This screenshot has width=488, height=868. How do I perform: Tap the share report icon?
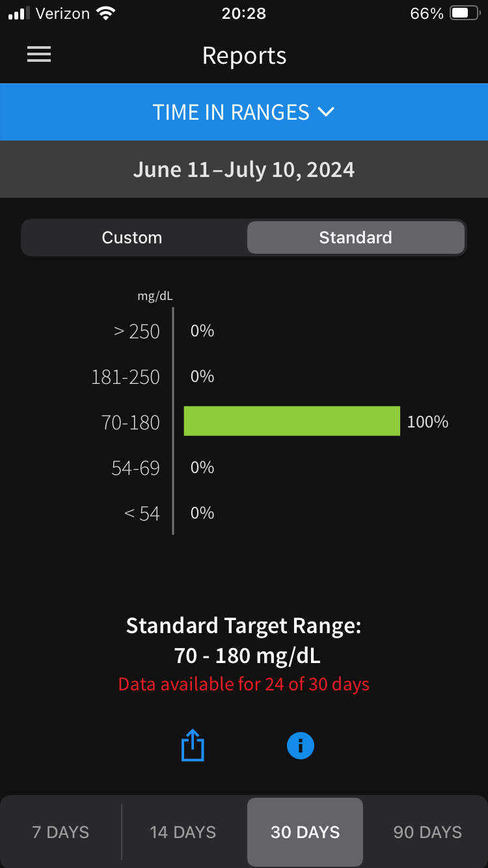193,746
